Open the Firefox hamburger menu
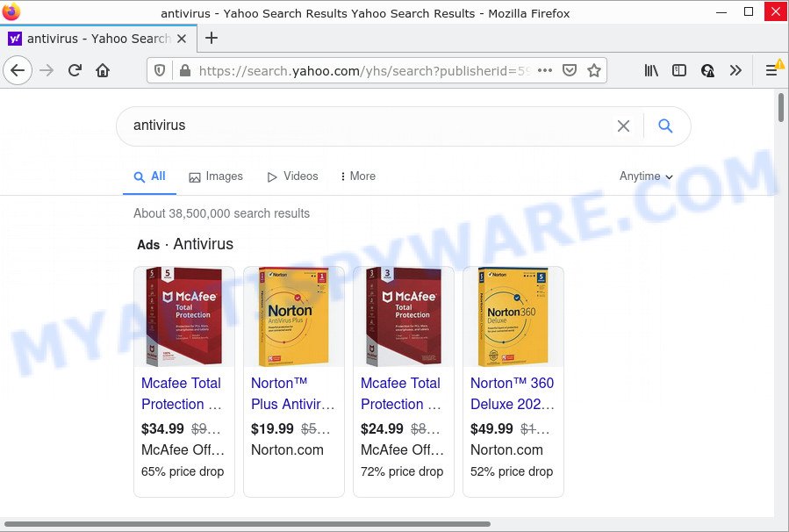 coord(771,70)
